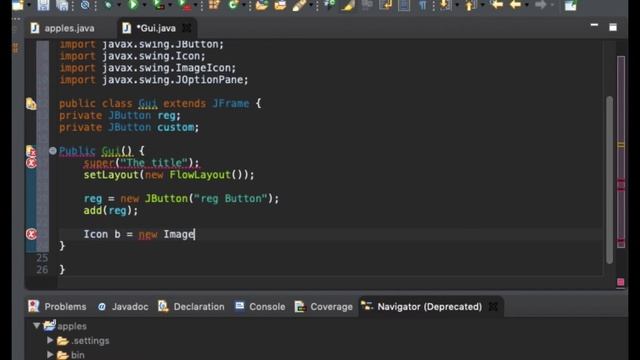Click the Open Task folder icon
The height and width of the screenshot is (360, 640).
[x=280, y=5]
